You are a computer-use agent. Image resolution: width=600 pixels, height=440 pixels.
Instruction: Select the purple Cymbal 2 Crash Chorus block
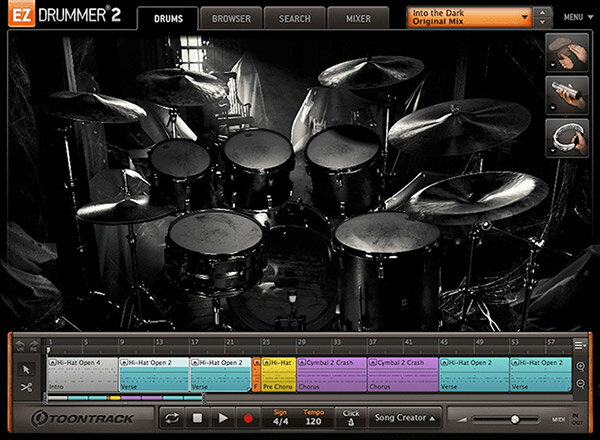coord(331,374)
